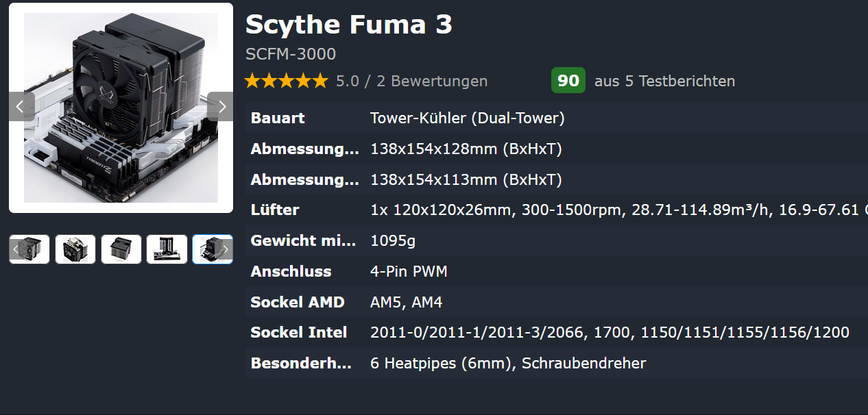Slide the thumbnail strip to the left
Screen dimensions: 868x415
[16, 249]
